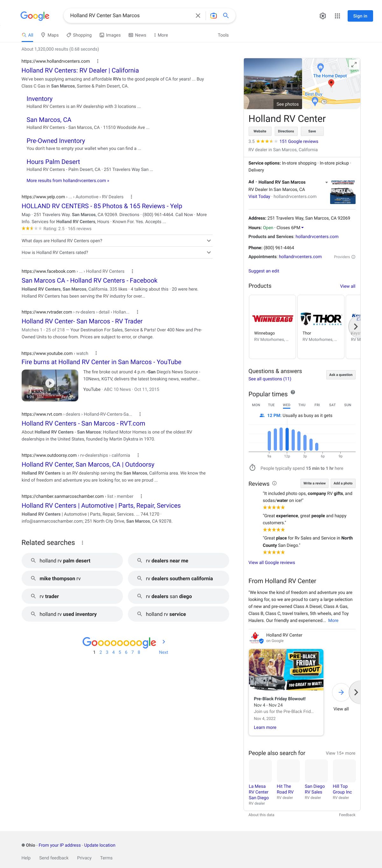Show info about Popular times

click(293, 392)
